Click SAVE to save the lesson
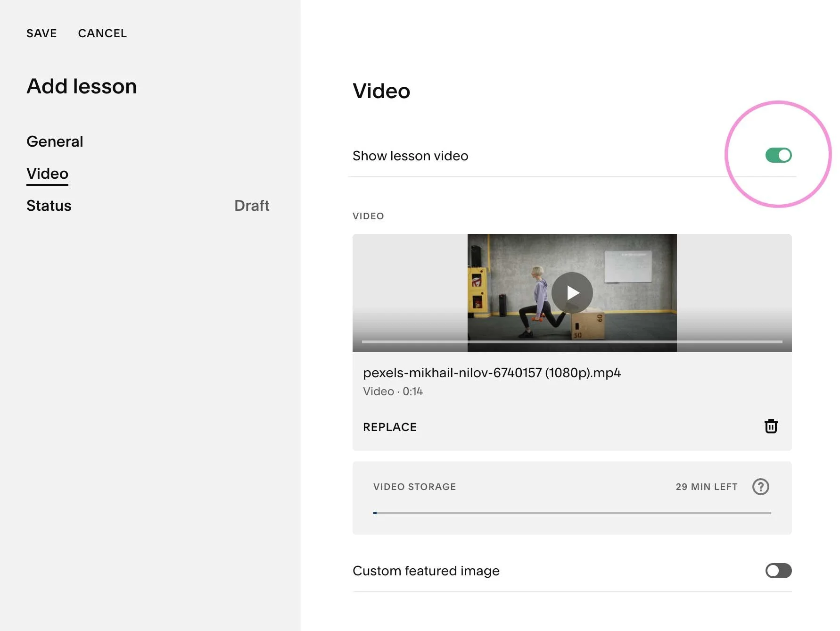 (41, 33)
